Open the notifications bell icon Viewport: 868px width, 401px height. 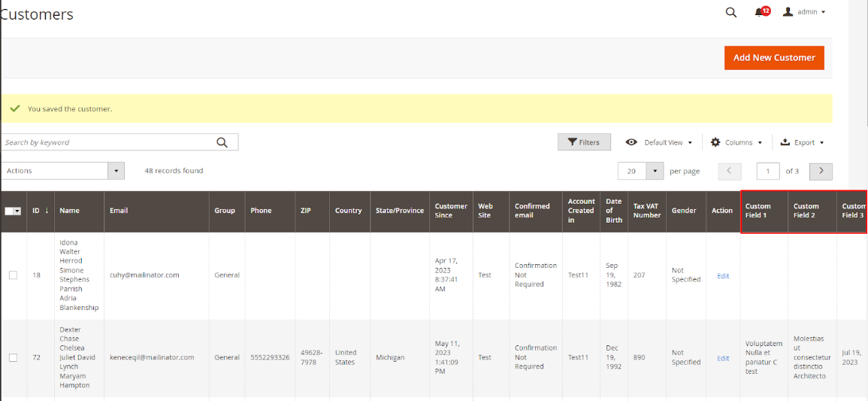(760, 12)
